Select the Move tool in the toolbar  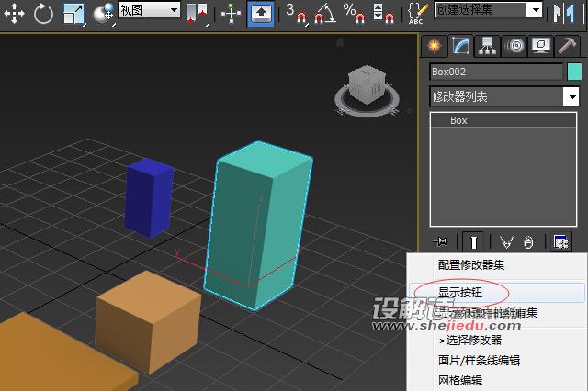(15, 13)
